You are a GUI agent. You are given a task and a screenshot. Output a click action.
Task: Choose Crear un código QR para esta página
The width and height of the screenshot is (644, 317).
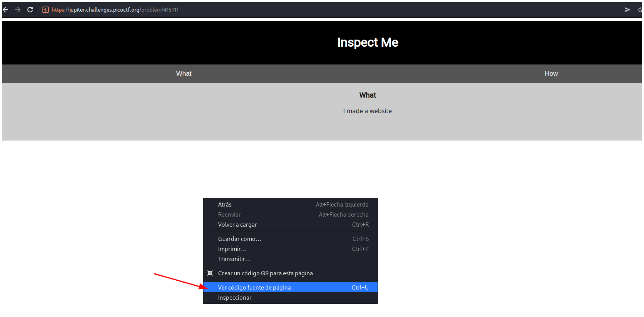265,273
